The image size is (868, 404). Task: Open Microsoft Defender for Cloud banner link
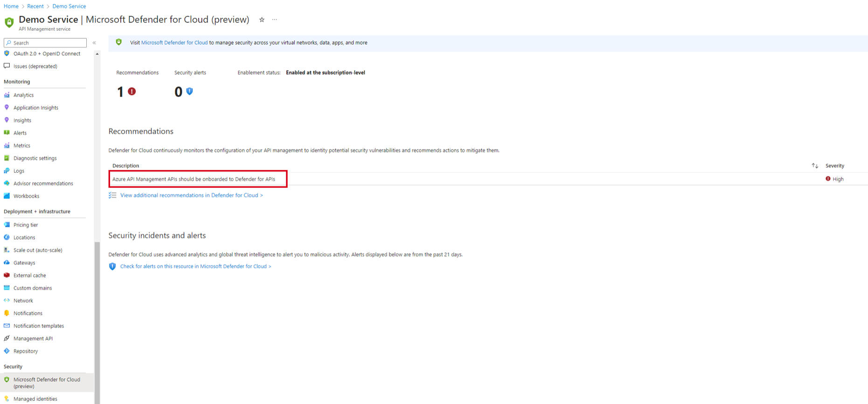point(174,42)
